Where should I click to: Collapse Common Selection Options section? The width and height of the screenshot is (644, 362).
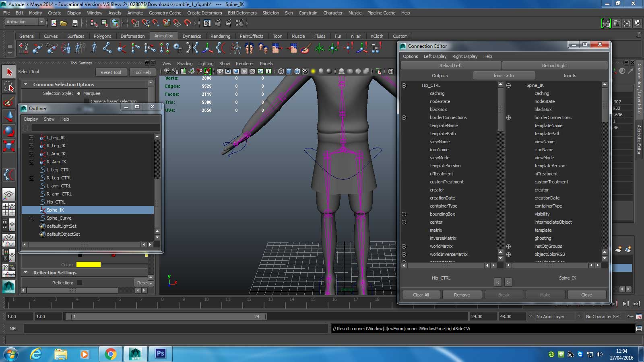(26, 84)
